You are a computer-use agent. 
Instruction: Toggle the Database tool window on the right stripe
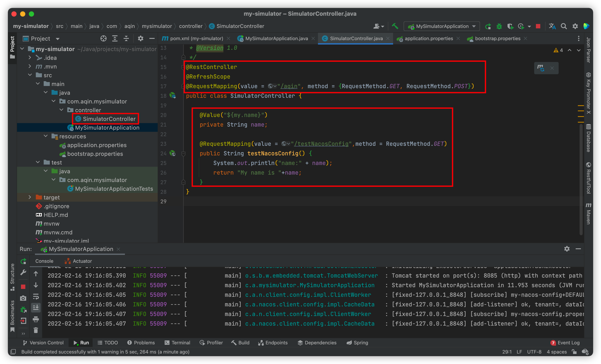(589, 138)
